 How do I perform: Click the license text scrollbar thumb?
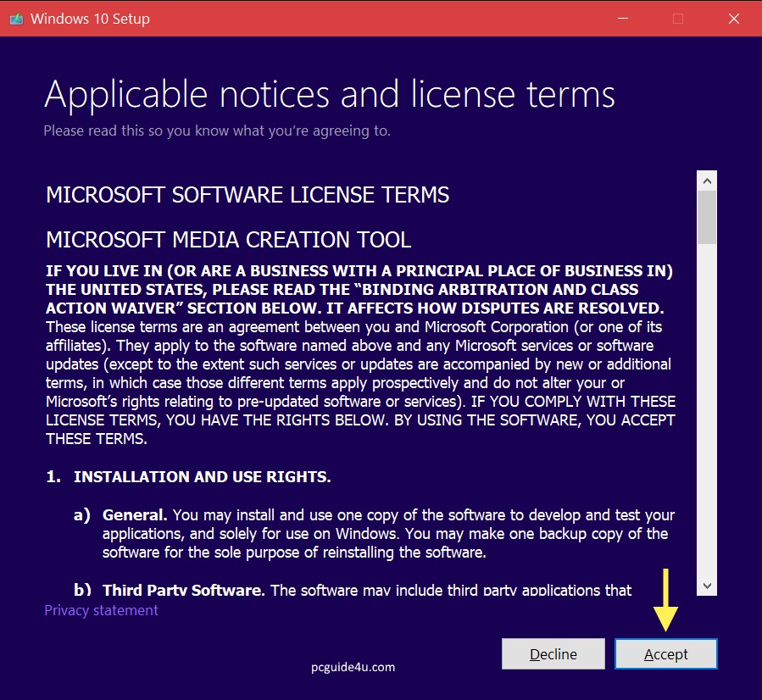pyautogui.click(x=706, y=217)
